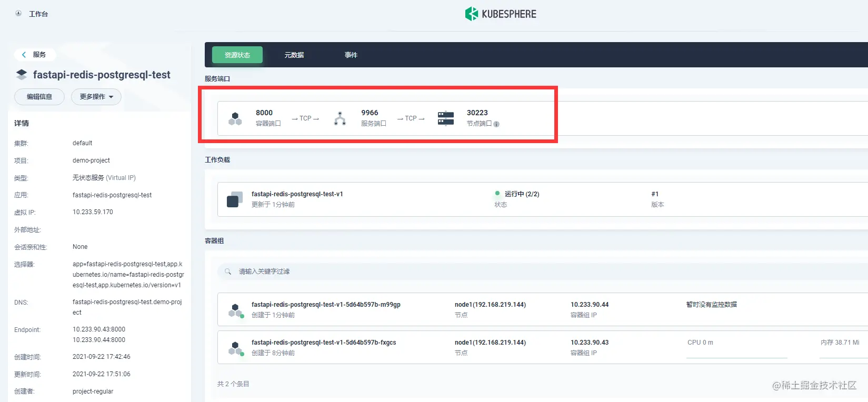
Task: Click the 编辑信息 button
Action: 39,97
